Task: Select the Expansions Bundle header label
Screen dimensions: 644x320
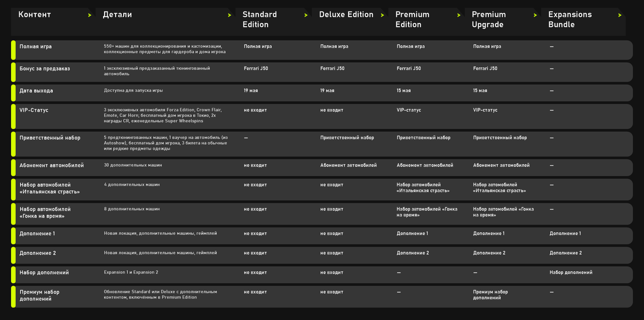Action: (570, 20)
